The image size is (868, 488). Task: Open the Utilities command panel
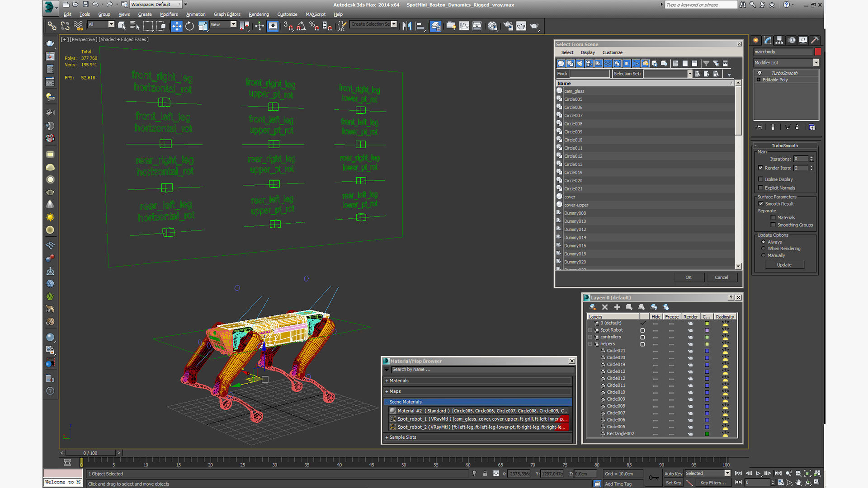[x=815, y=40]
